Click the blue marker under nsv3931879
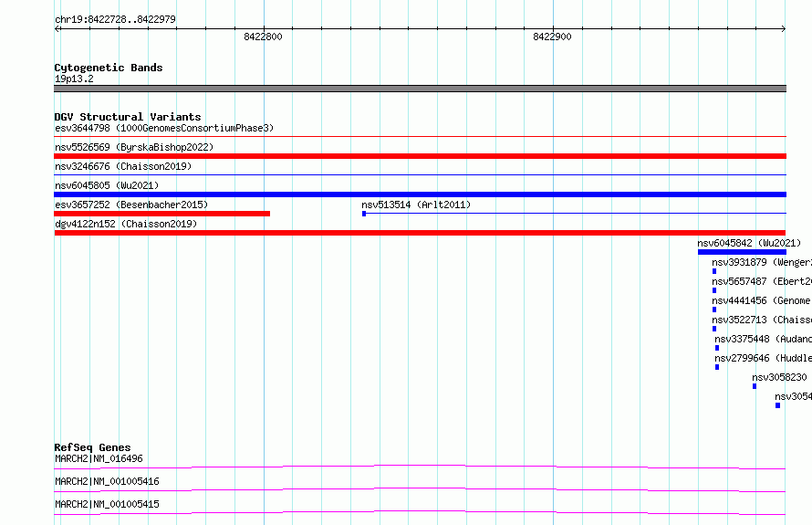The height and width of the screenshot is (525, 812). (x=714, y=271)
